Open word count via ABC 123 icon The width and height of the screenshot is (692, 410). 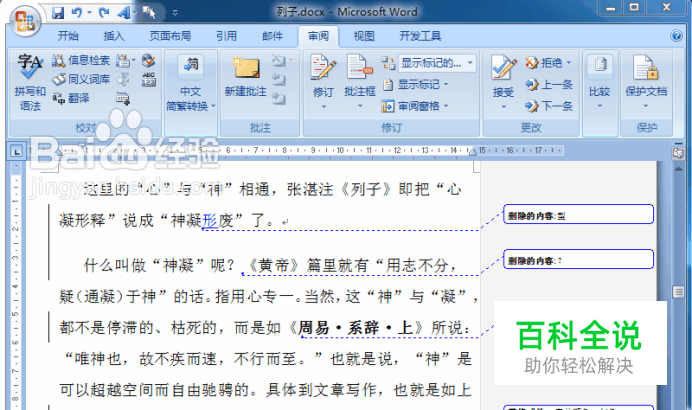point(149,79)
